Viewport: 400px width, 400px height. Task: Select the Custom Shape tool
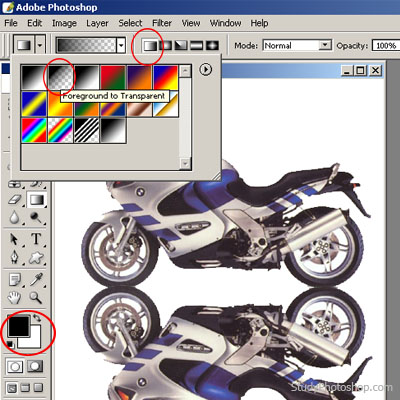coord(36,257)
